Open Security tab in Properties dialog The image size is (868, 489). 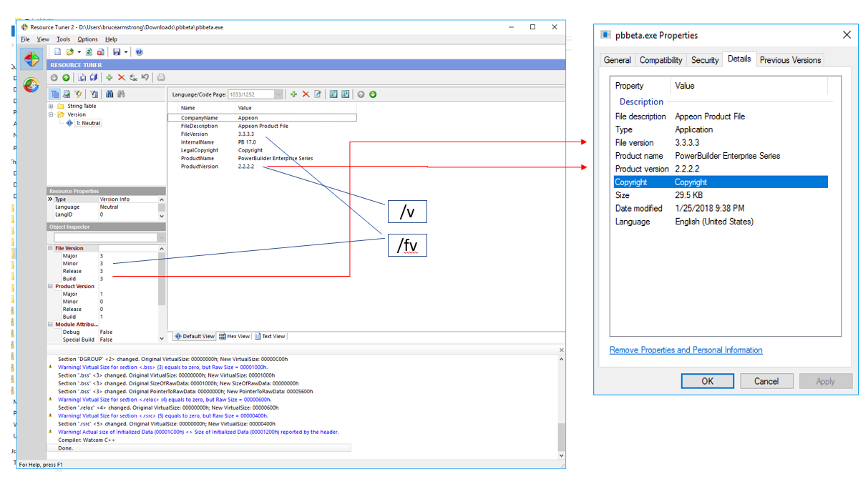point(705,60)
